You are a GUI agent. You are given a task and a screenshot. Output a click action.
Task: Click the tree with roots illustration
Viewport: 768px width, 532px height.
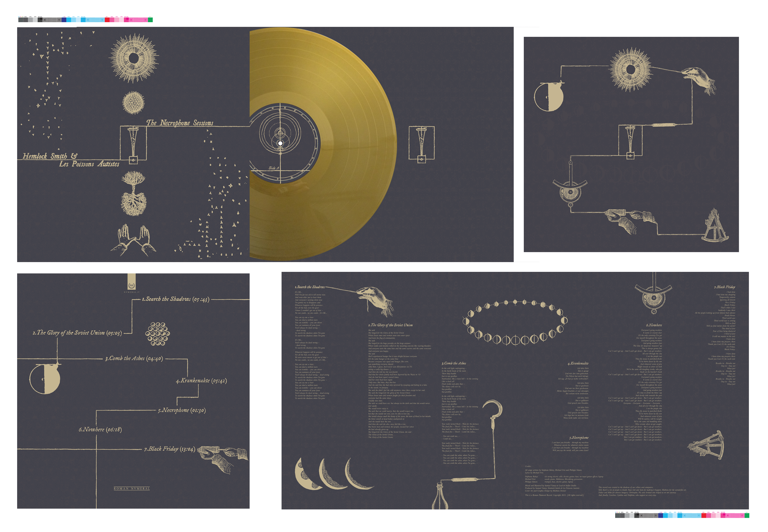[133, 194]
